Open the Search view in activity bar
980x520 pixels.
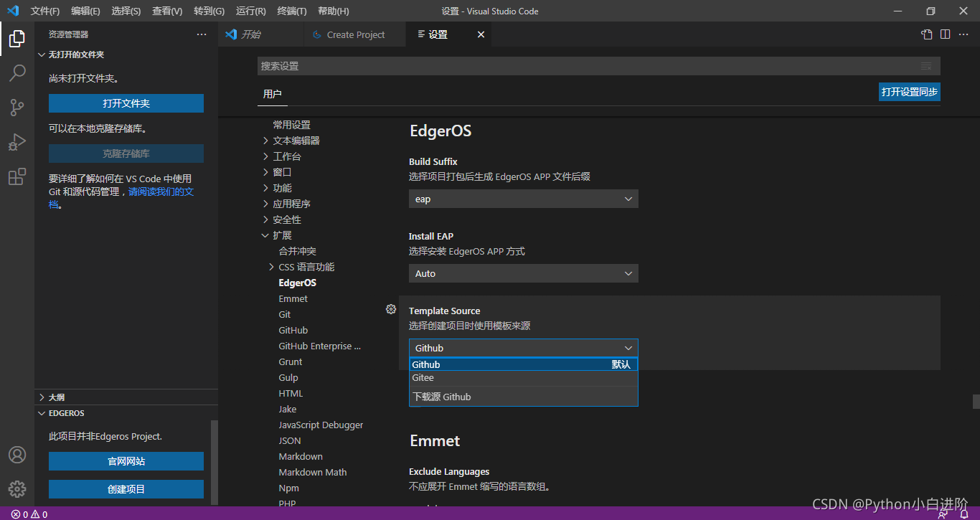tap(17, 73)
